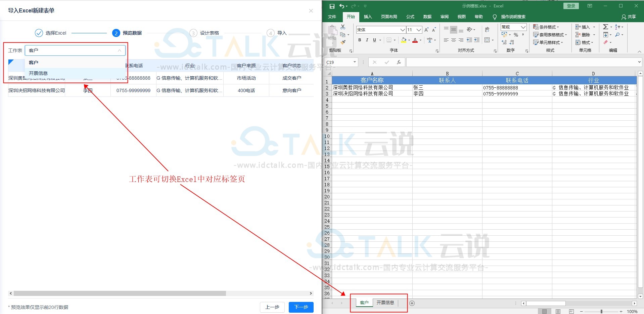Click the 登录 login button in Excel

[x=571, y=6]
